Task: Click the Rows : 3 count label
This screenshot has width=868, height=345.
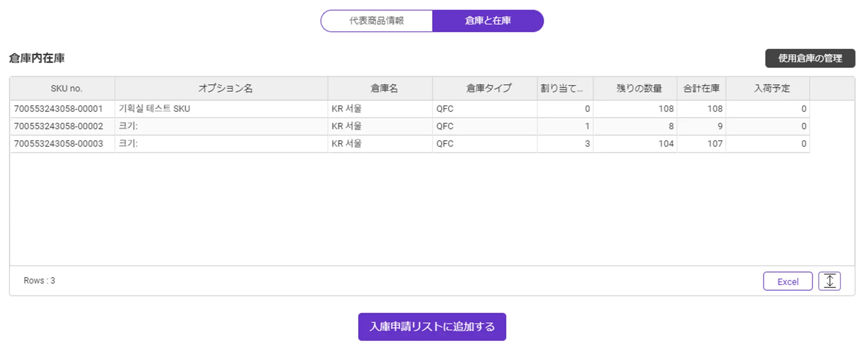Action: pyautogui.click(x=39, y=281)
